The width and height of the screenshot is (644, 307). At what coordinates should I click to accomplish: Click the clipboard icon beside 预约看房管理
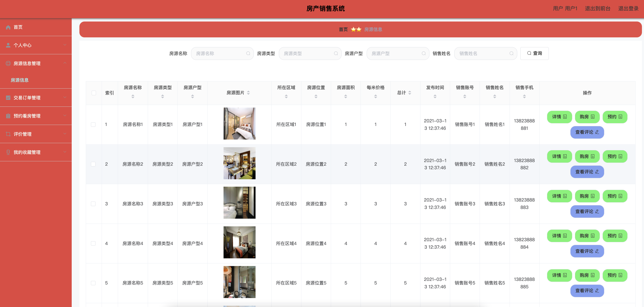coord(8,116)
